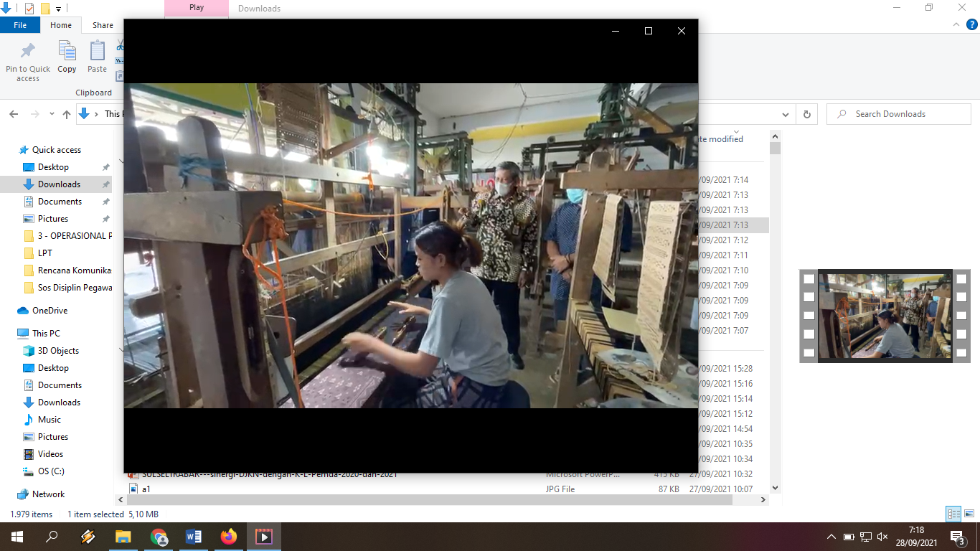Open the OS (C:) drive
Screen dimensions: 980x551
[x=51, y=471]
